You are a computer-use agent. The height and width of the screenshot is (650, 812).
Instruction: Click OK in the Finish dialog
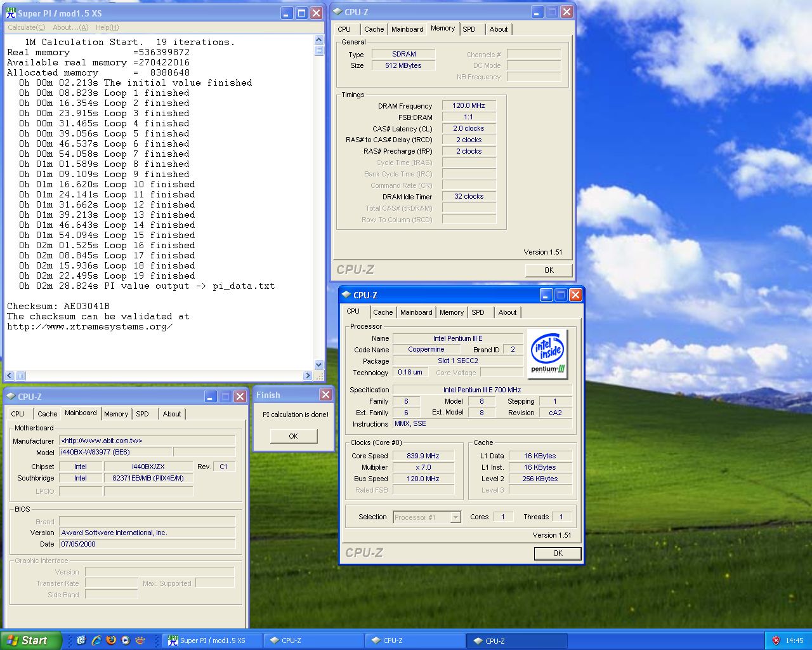tap(293, 436)
